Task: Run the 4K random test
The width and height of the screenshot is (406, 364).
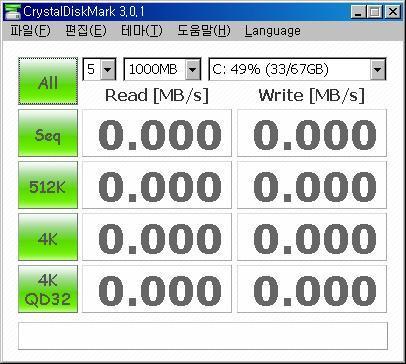Action: [x=48, y=237]
